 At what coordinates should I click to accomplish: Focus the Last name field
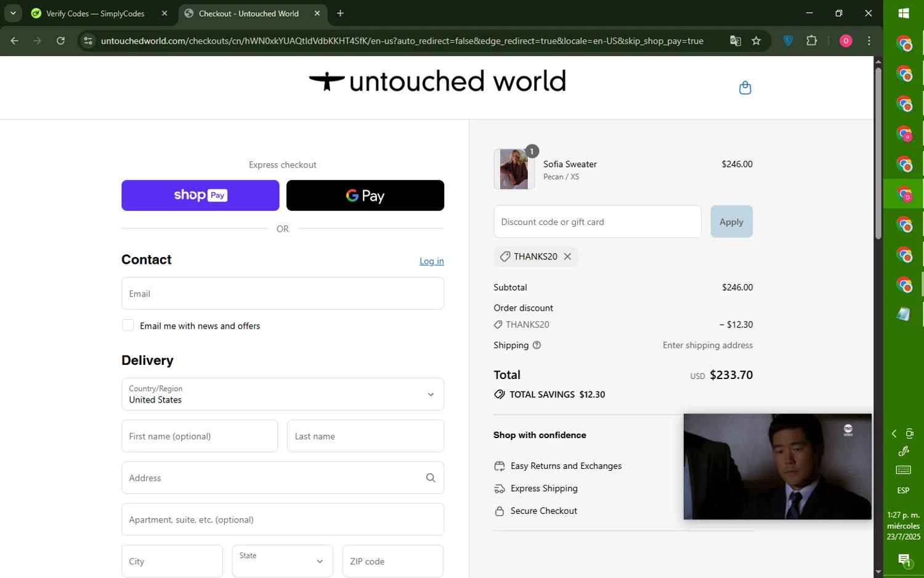[x=365, y=436]
